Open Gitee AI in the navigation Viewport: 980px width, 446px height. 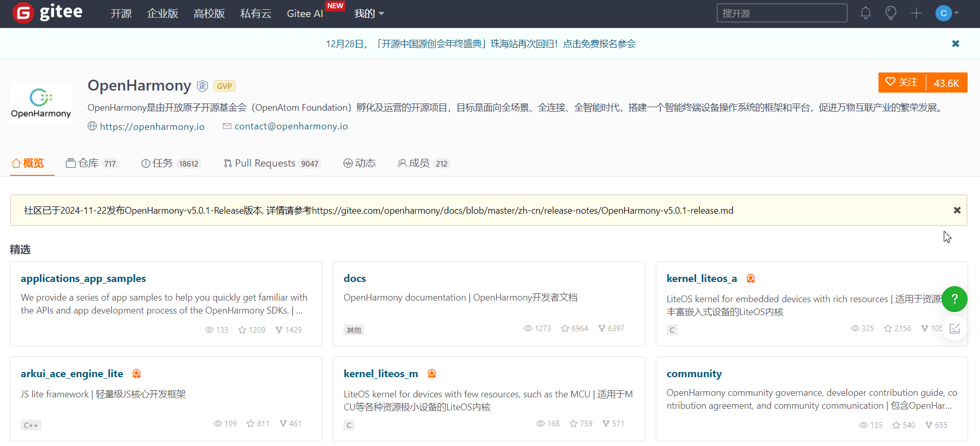pyautogui.click(x=305, y=13)
